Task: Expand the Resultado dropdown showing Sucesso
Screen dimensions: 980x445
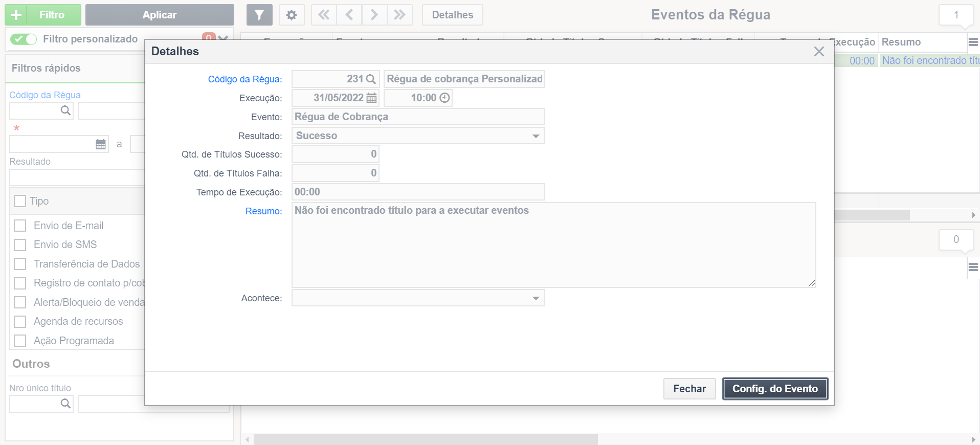Action: pos(536,136)
